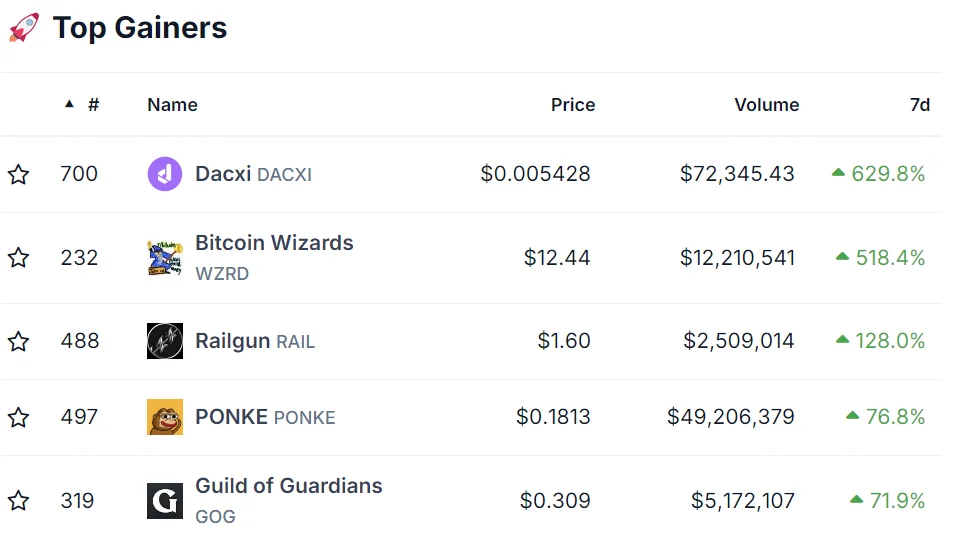The height and width of the screenshot is (542, 971).
Task: Sort by the 7d change column
Action: pyautogui.click(x=919, y=105)
